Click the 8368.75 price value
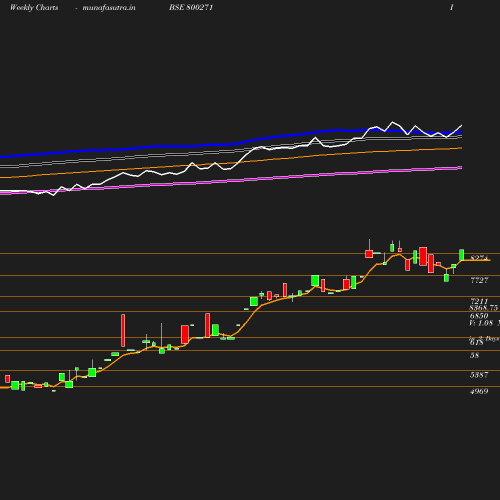Viewport: 500px width, 500px height. coord(484,308)
